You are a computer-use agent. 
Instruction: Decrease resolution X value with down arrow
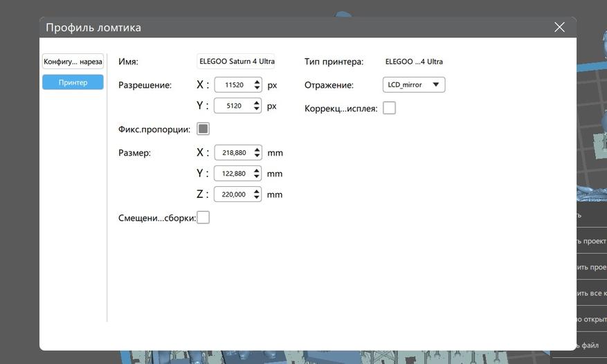point(257,88)
